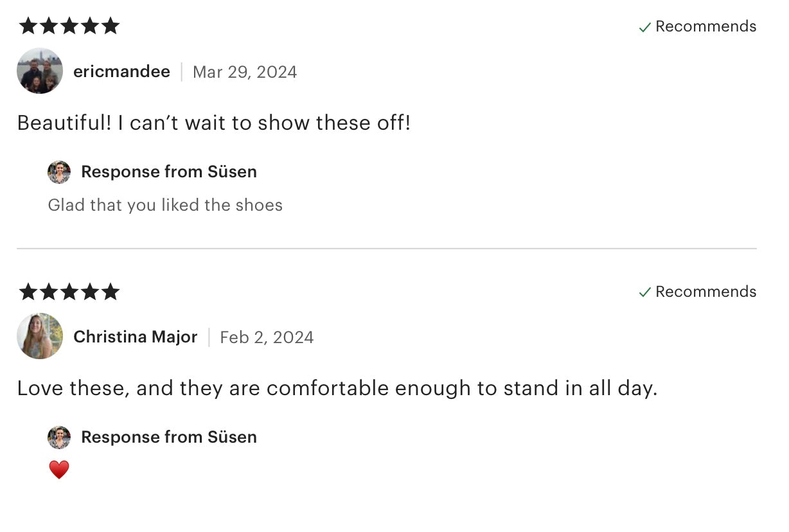
Task: Click Christina Major's profile avatar photo
Action: pyautogui.click(x=40, y=336)
